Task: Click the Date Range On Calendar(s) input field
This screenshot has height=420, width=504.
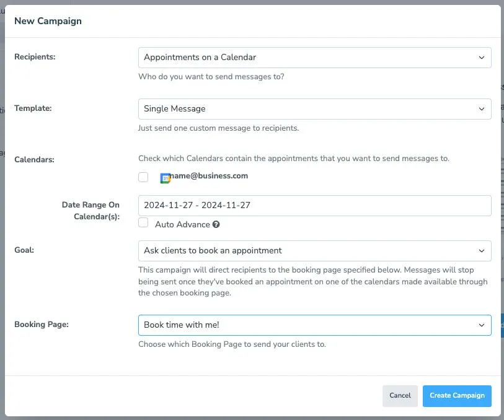Action: click(314, 204)
